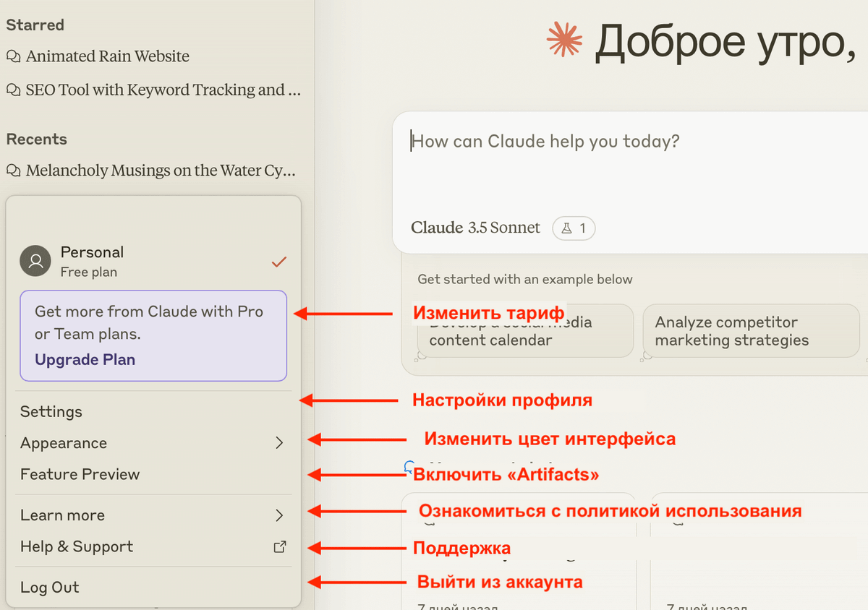Select the Personal Free plan account
The height and width of the screenshot is (610, 868).
point(153,262)
